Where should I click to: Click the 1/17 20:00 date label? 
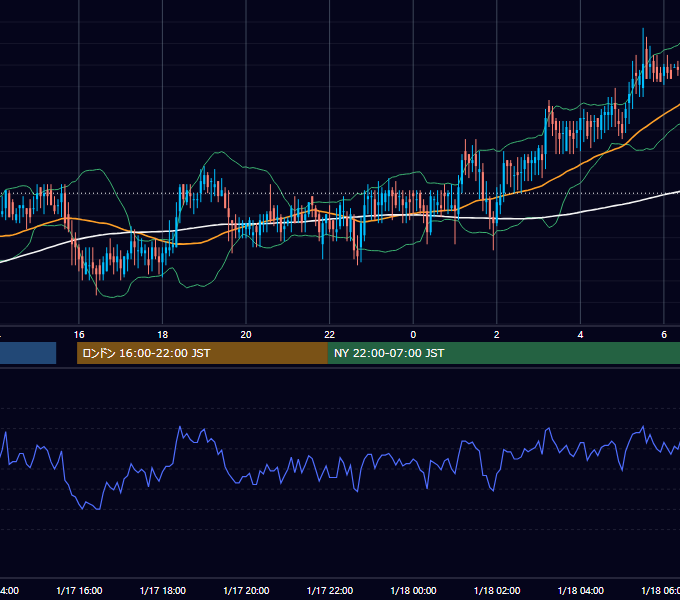pos(246,590)
